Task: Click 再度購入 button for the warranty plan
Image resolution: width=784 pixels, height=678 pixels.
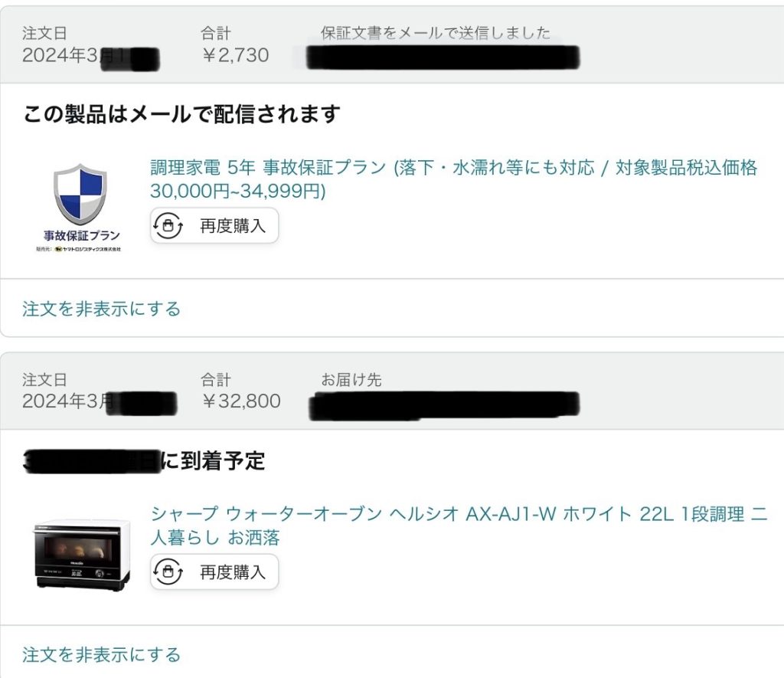Action: (x=214, y=226)
